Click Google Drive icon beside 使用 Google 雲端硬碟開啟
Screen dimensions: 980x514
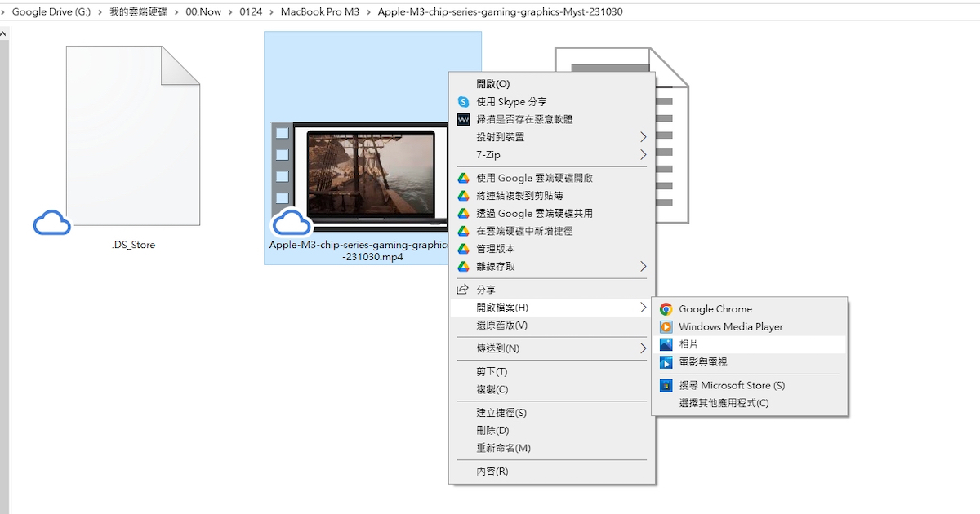coord(463,178)
